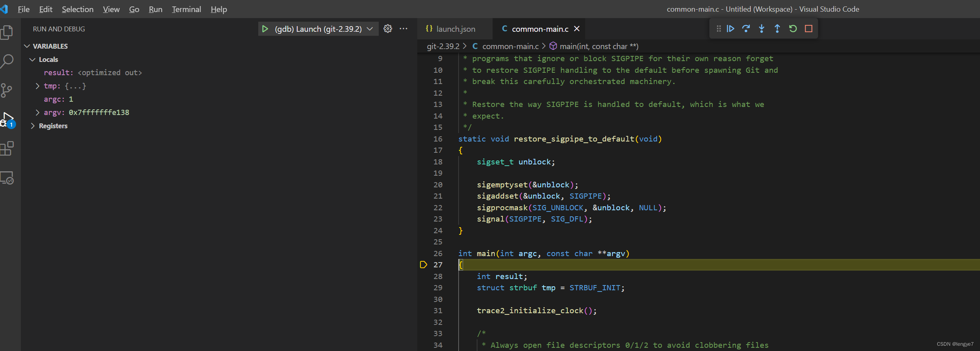Start debugging with green play button
Image resolution: width=980 pixels, height=351 pixels.
point(265,29)
